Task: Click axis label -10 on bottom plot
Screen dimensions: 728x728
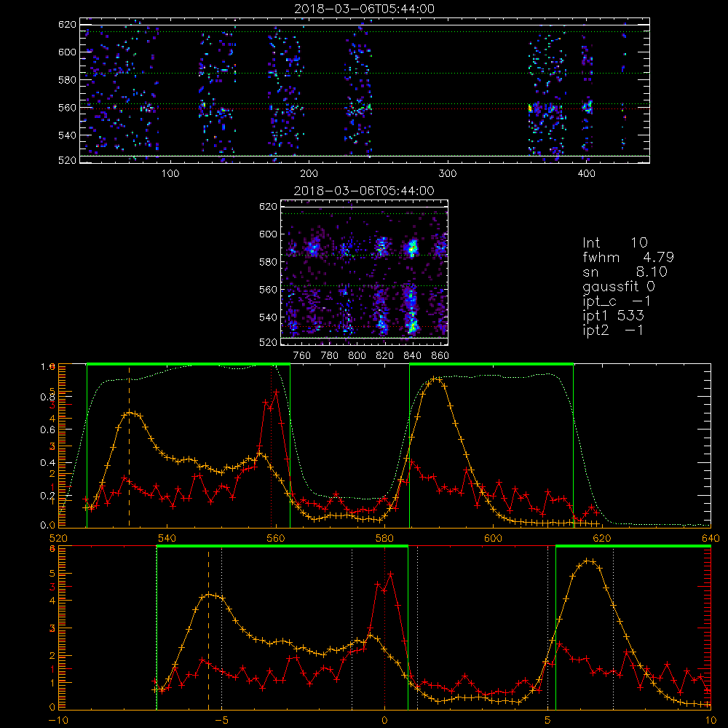Action: (x=58, y=721)
